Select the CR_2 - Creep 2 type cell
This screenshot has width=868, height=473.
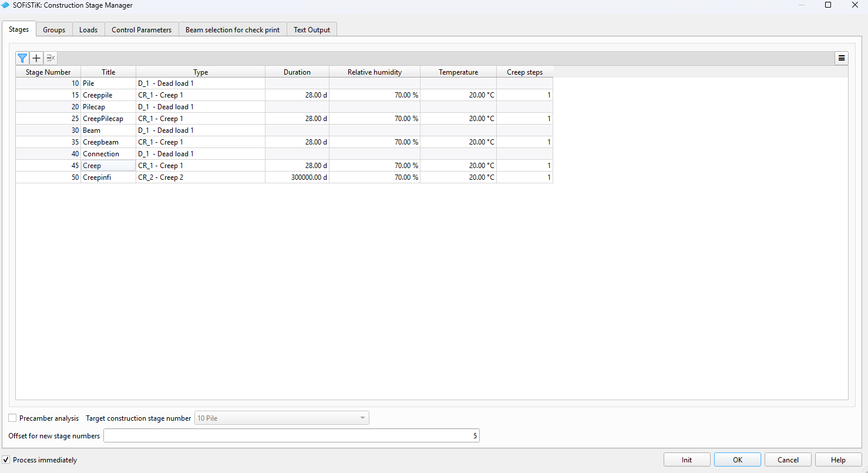point(200,177)
